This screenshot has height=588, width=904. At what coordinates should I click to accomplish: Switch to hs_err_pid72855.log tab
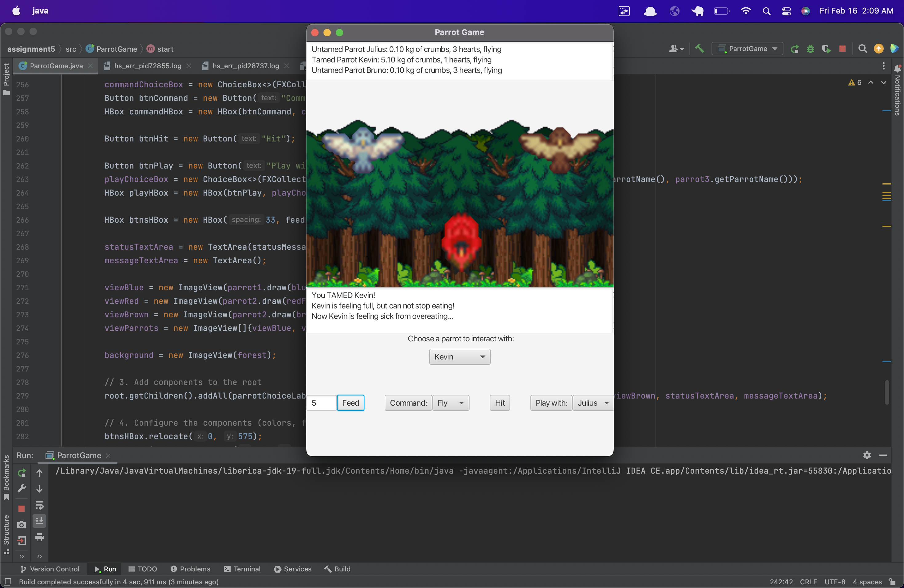[x=147, y=66]
